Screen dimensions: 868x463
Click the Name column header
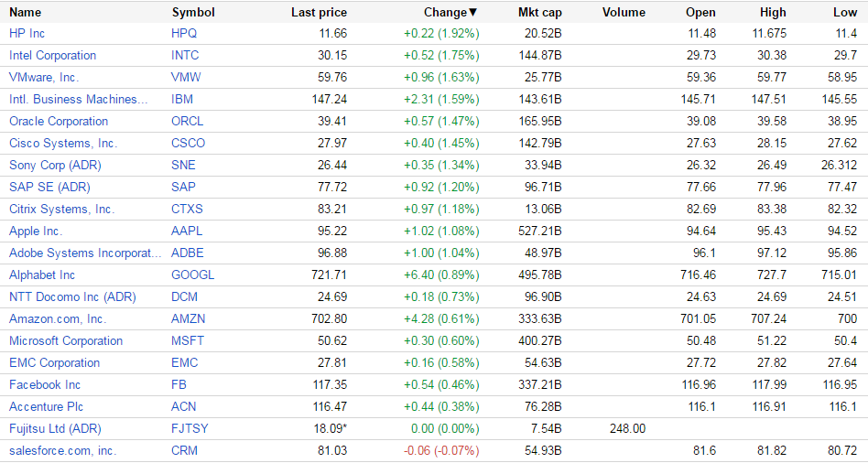pos(25,13)
